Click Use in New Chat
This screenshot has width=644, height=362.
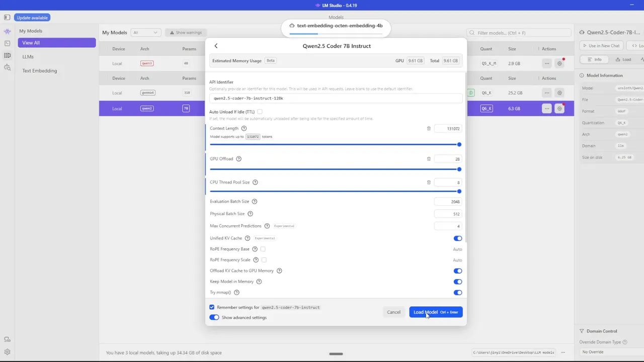[x=601, y=46]
